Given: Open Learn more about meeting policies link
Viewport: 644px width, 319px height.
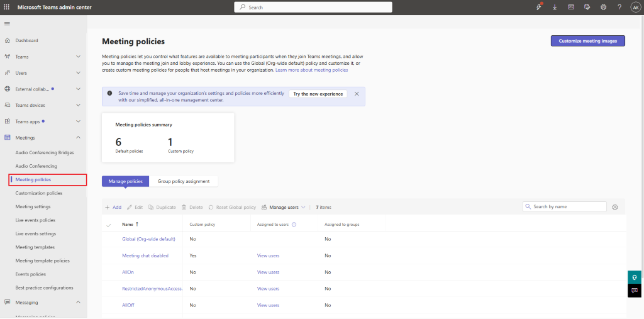Looking at the screenshot, I should [312, 70].
